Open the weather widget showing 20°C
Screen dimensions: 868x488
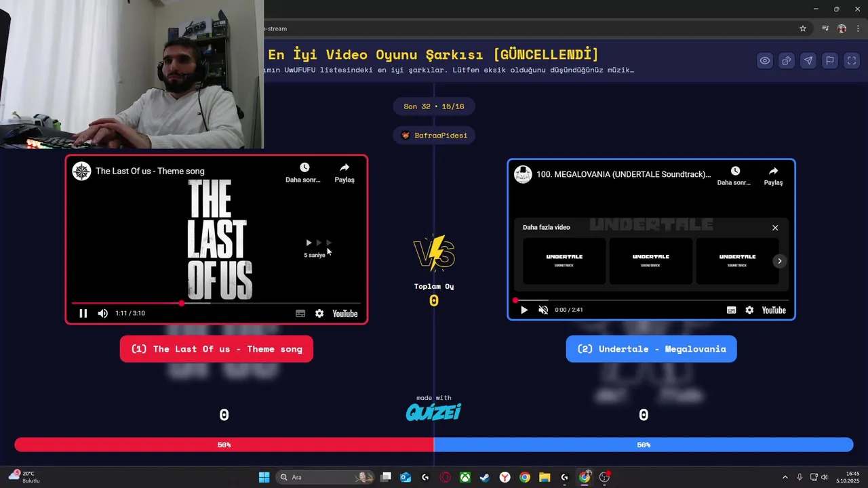24,477
